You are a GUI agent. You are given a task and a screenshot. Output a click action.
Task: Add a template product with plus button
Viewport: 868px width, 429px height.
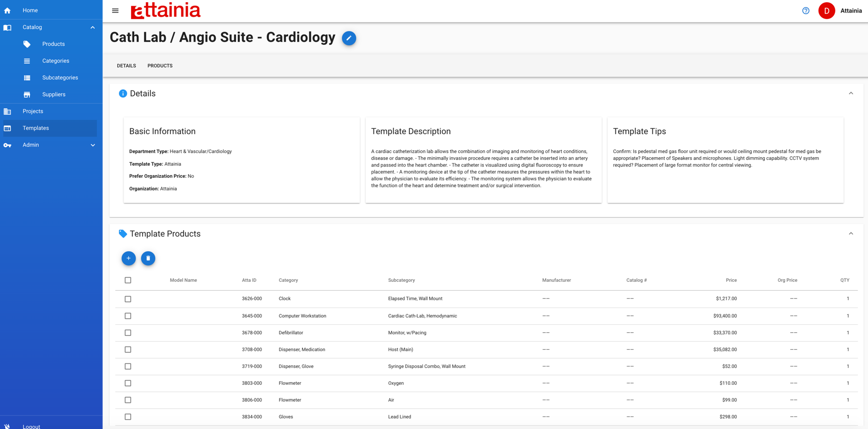[128, 258]
